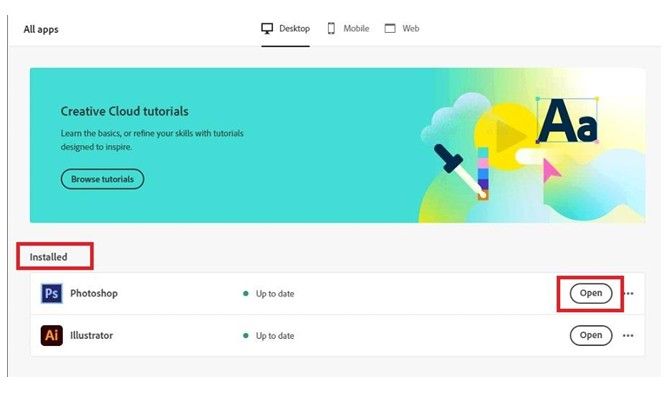
Task: Click the Creative Cloud tutorials banner title
Action: point(125,111)
